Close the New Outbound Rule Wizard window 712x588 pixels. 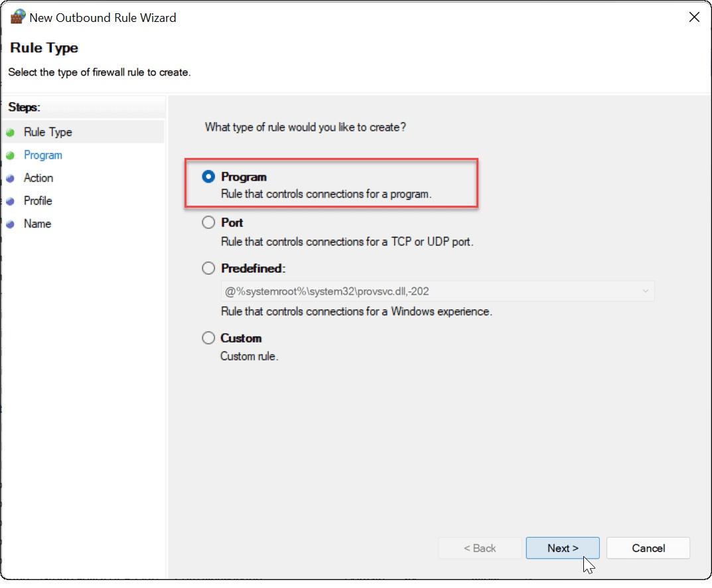point(694,18)
